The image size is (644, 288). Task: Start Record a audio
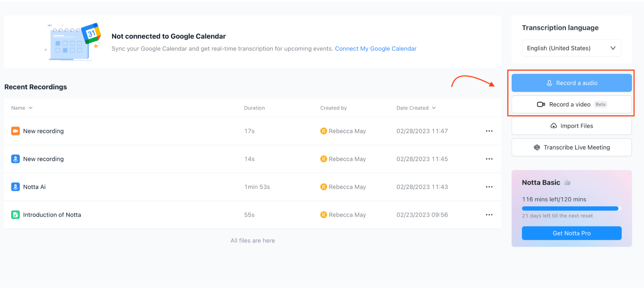click(572, 83)
